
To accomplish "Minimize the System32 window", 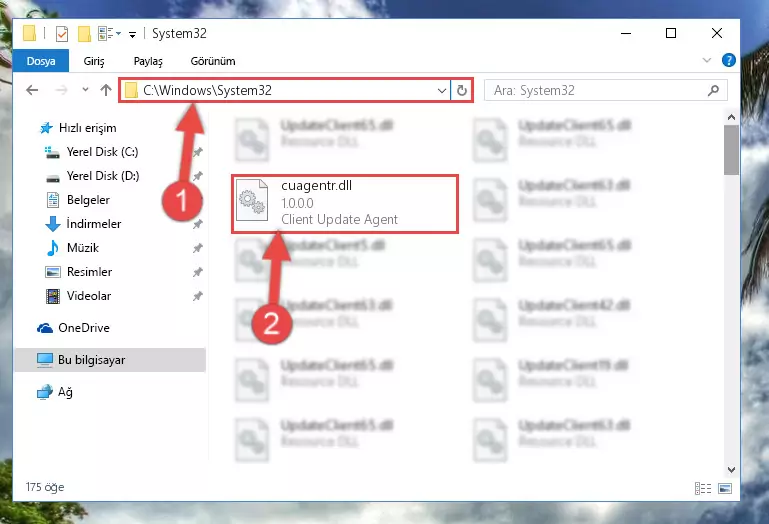I will click(626, 33).
